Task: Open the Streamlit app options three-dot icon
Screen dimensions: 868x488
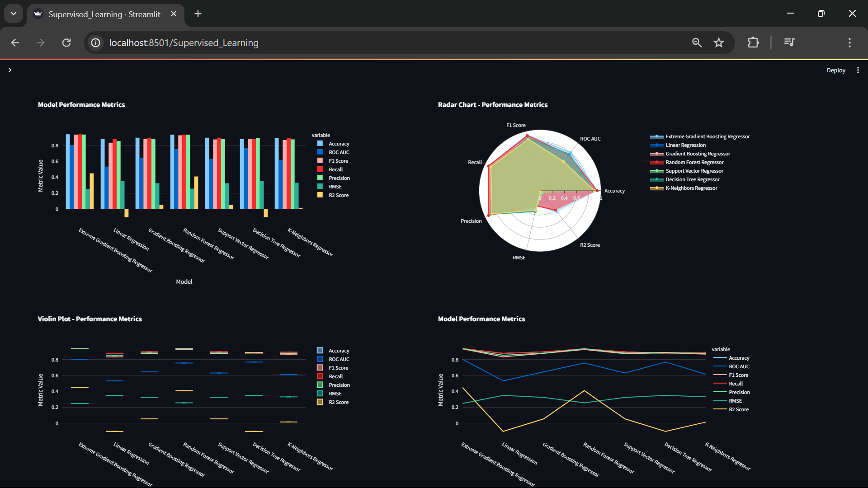Action: [859, 70]
